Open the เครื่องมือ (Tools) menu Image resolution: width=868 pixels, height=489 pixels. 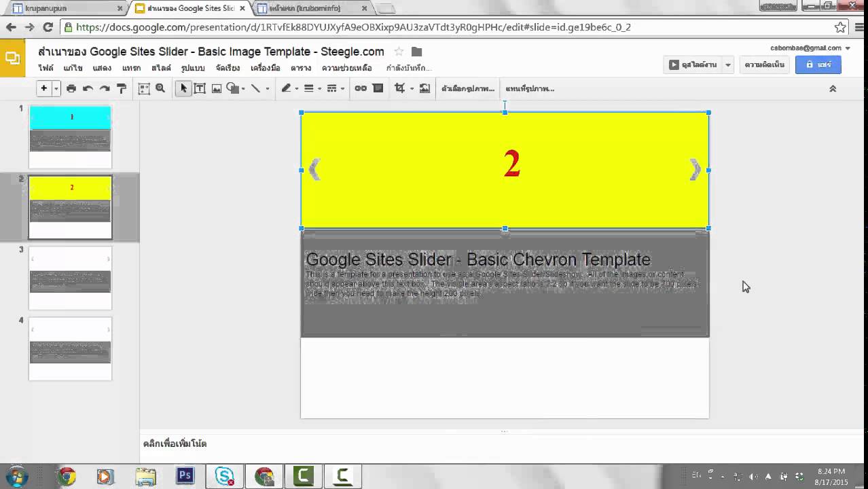pyautogui.click(x=265, y=68)
